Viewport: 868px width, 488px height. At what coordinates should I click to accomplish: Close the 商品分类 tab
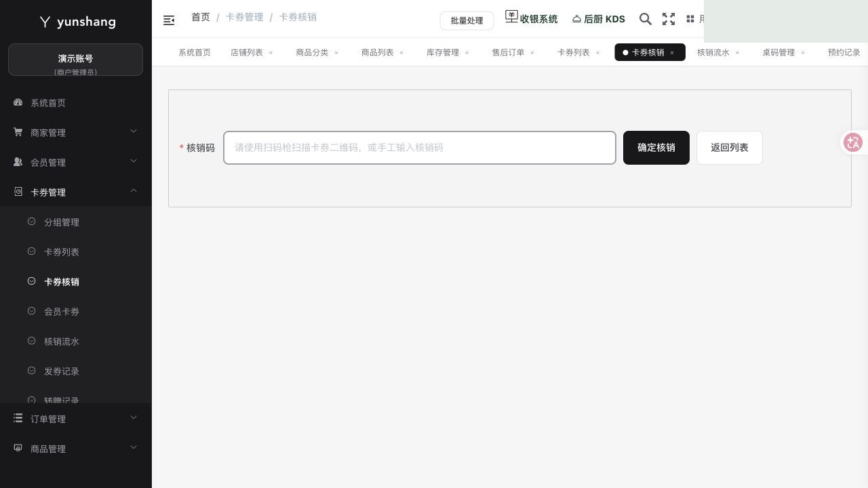tap(336, 53)
